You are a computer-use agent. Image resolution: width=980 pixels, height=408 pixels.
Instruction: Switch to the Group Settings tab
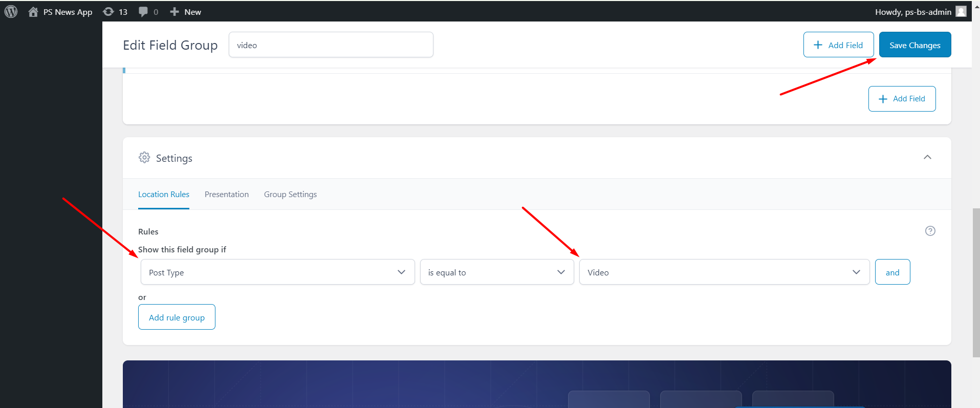[x=290, y=195]
